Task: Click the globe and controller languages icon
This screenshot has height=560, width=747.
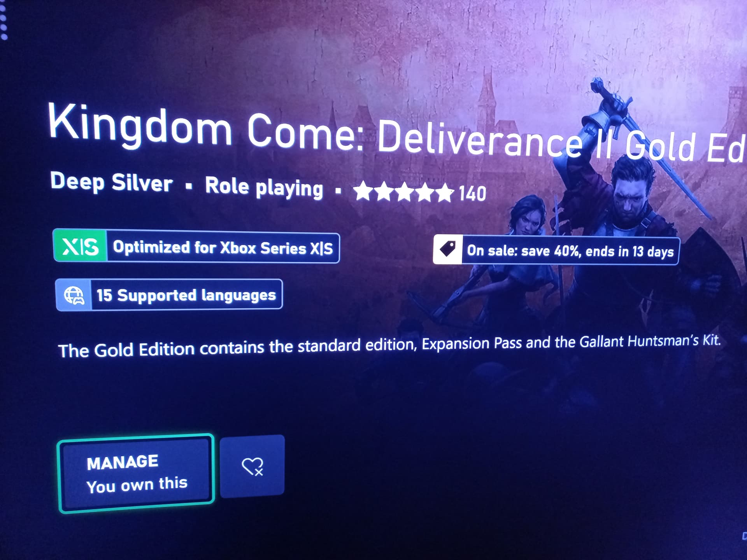Action: click(74, 295)
